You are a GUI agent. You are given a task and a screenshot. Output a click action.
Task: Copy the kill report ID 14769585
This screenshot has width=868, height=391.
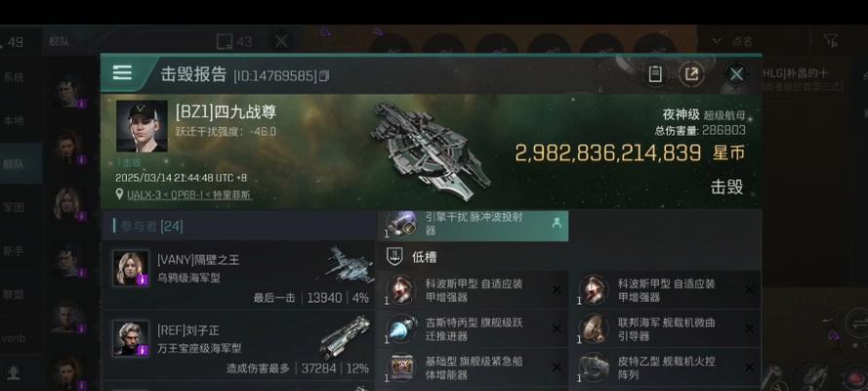pyautogui.click(x=324, y=75)
